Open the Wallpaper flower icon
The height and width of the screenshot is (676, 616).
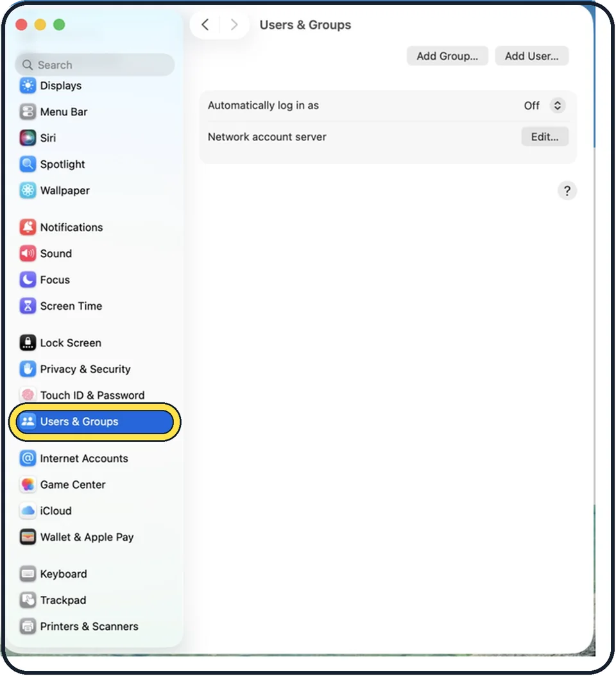pyautogui.click(x=28, y=190)
